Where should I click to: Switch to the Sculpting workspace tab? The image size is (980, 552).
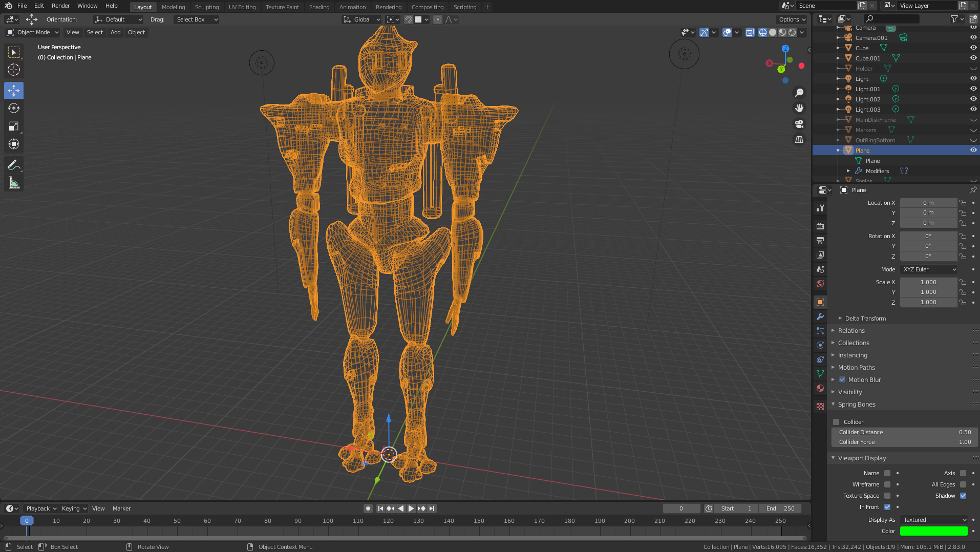206,7
